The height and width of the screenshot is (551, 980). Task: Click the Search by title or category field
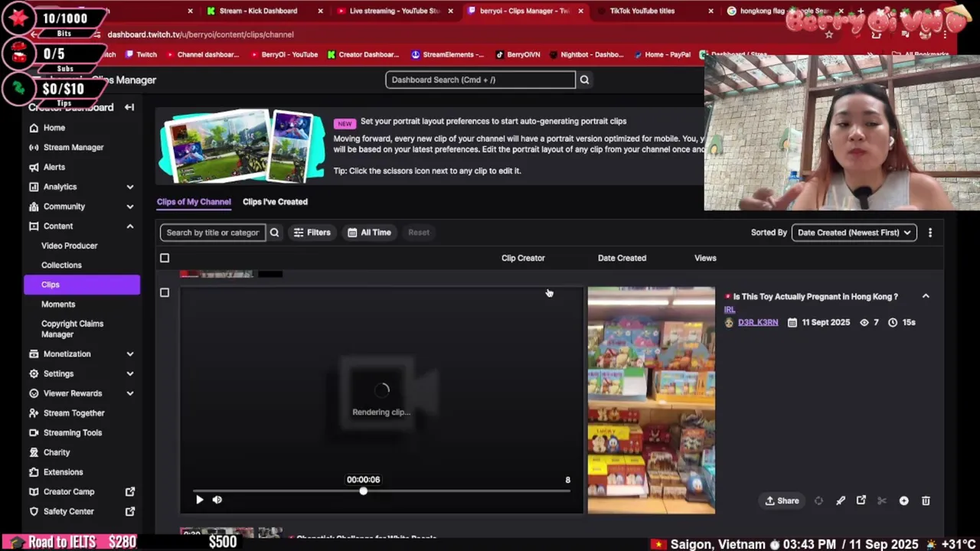point(213,233)
